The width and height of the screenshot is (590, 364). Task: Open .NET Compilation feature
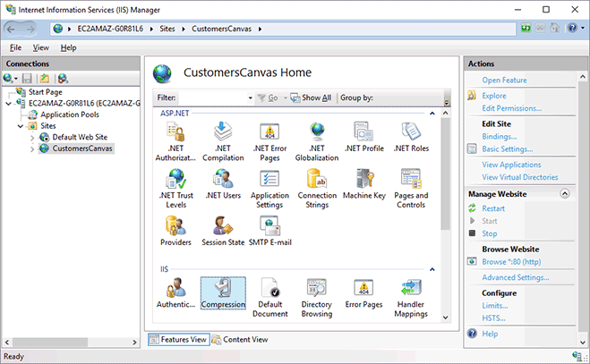point(223,141)
